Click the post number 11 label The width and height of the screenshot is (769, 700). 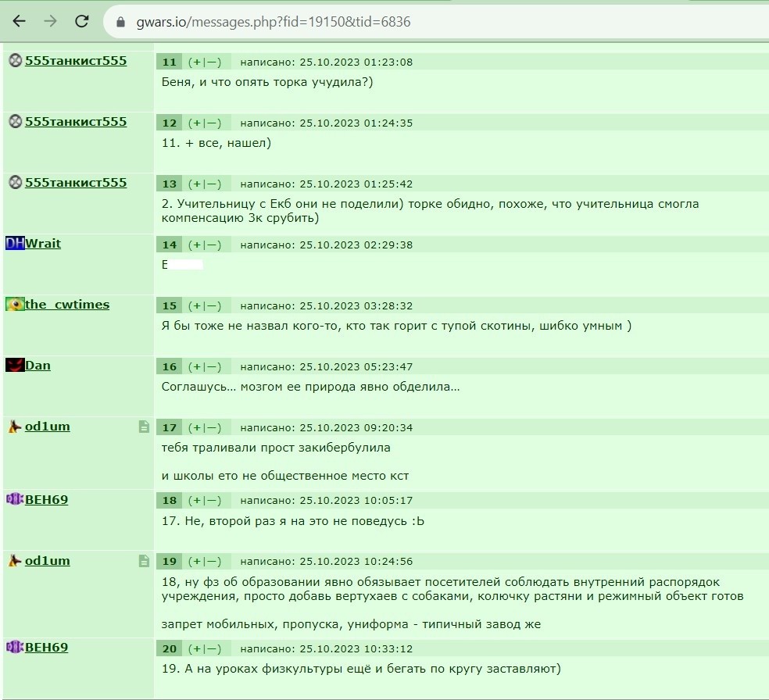pyautogui.click(x=170, y=62)
